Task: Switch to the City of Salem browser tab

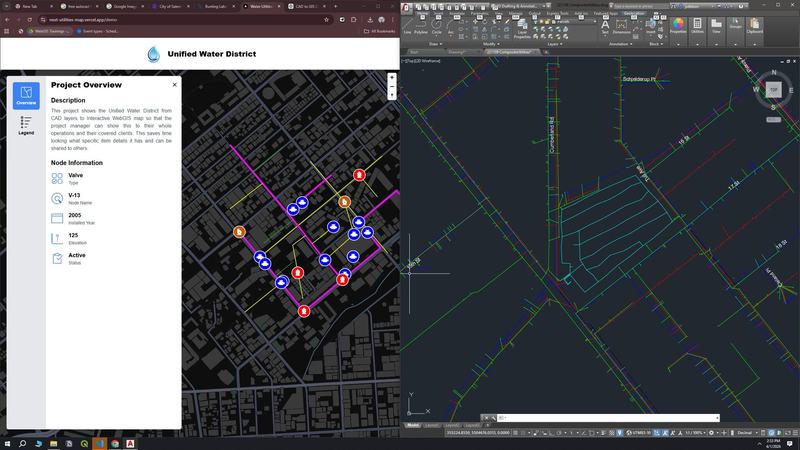Action: click(x=170, y=6)
